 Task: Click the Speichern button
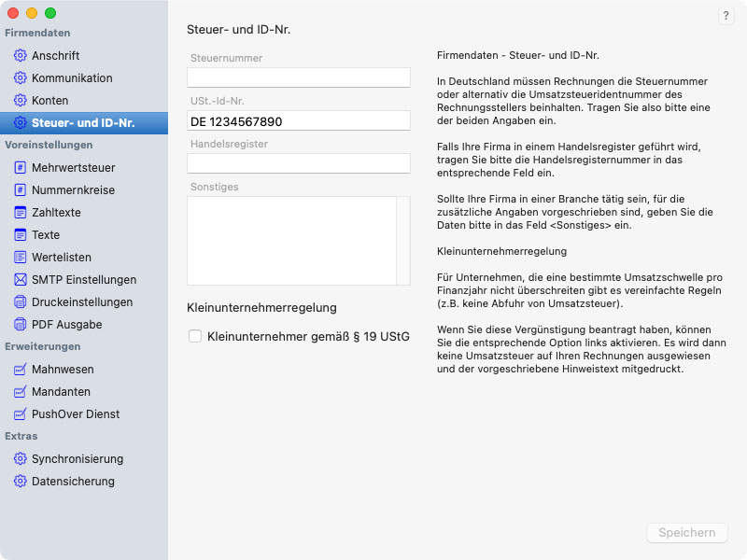tap(686, 533)
